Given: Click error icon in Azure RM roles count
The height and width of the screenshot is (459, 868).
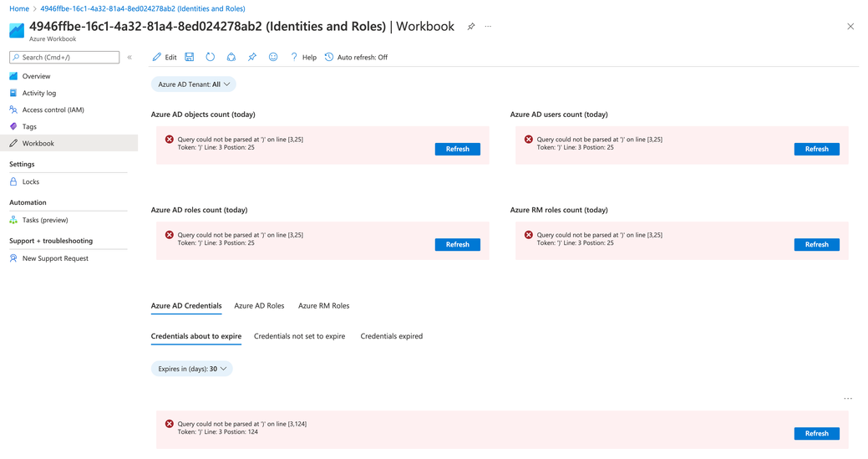Looking at the screenshot, I should [529, 235].
